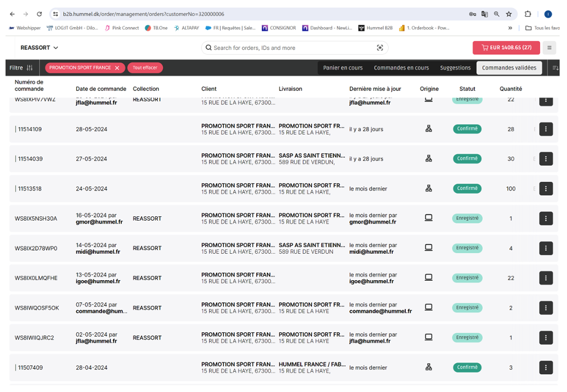This screenshot has width=567, height=392.
Task: Open actions menu for order WS8IX2D78WP0
Action: (x=546, y=248)
